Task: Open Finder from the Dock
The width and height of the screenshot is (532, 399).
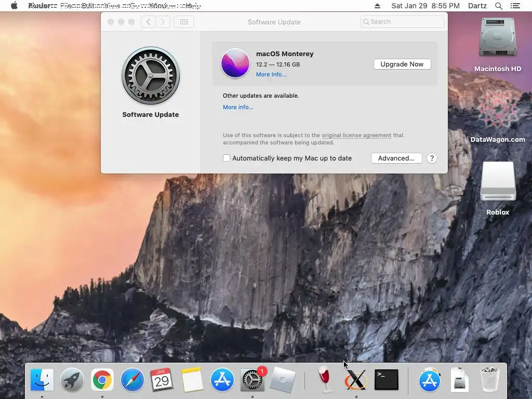Action: tap(42, 380)
